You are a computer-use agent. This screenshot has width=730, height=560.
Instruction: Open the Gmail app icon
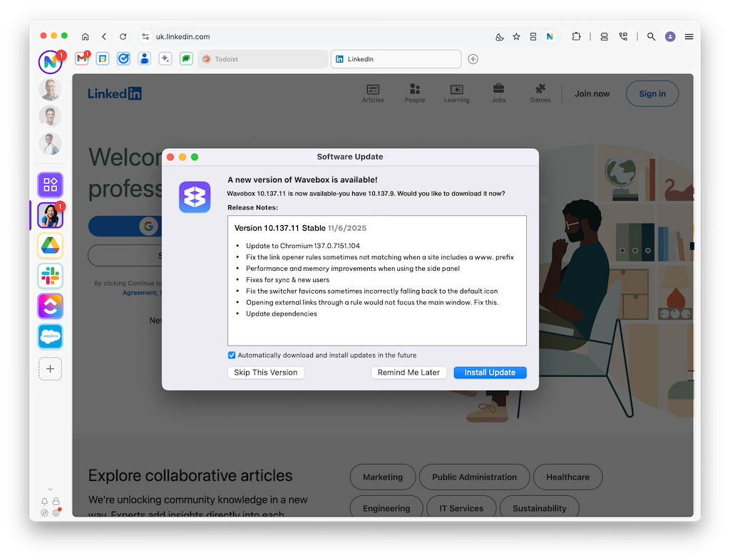(x=82, y=58)
